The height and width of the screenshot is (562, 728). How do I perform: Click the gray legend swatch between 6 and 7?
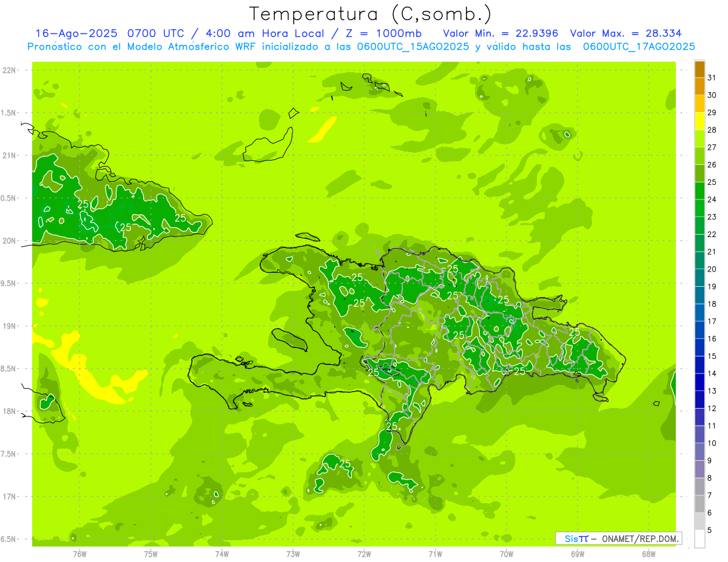point(699,504)
